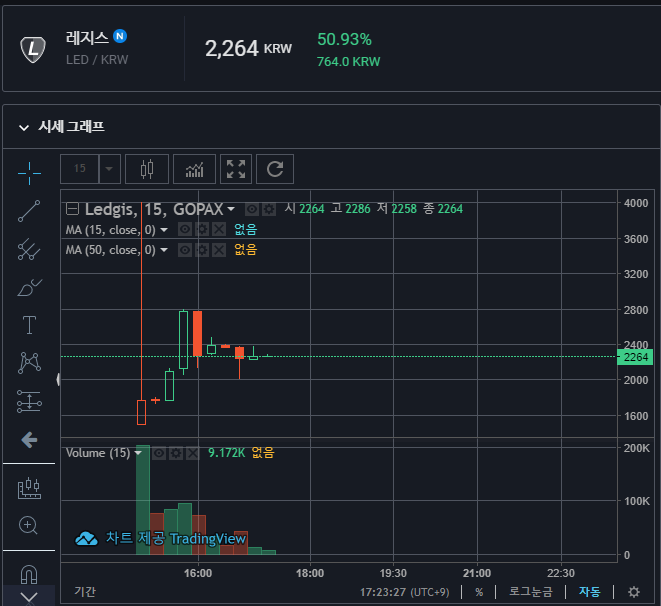Open the indicators chart button
Screen dimensions: 661x606
[x=194, y=169]
